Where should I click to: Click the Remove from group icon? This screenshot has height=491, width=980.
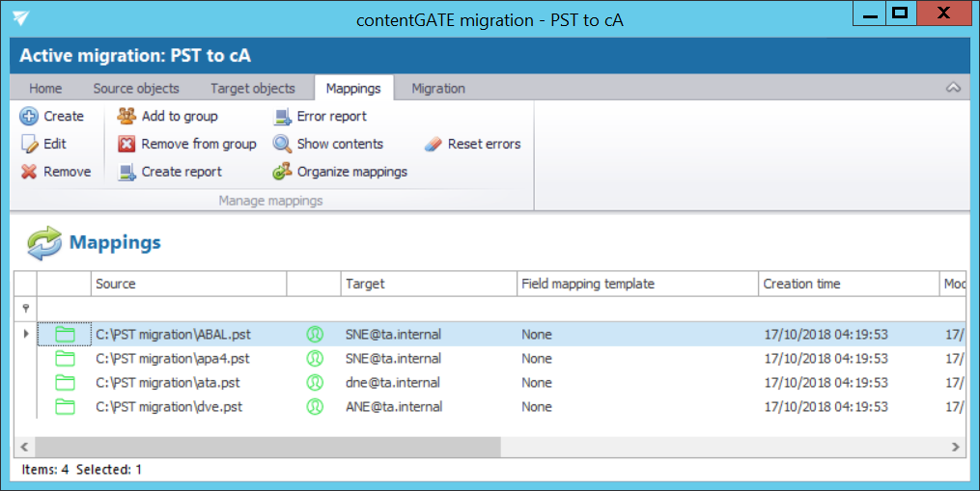coord(126,145)
